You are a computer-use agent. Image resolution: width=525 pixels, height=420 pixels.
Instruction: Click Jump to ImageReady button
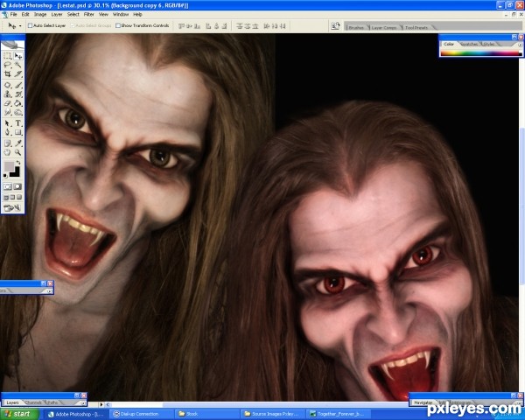[x=12, y=208]
